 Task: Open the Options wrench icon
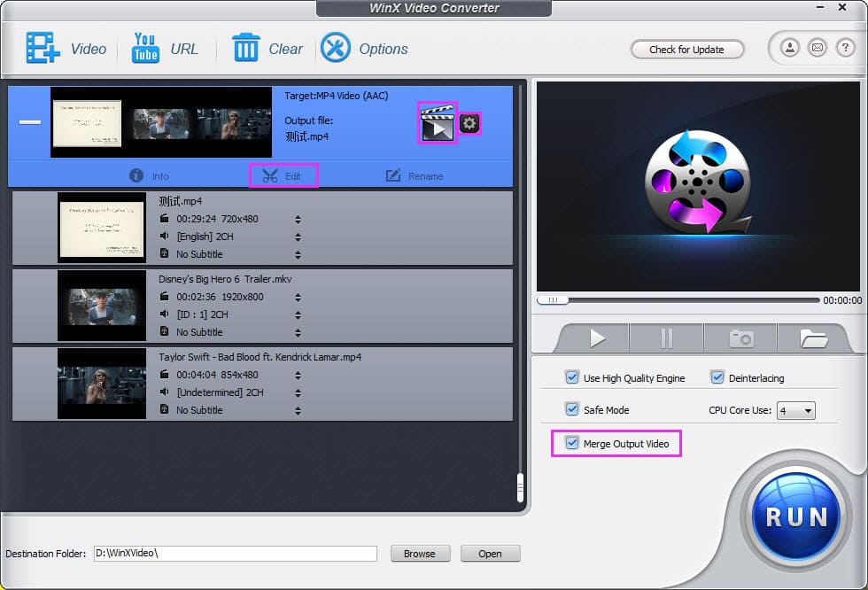point(336,48)
